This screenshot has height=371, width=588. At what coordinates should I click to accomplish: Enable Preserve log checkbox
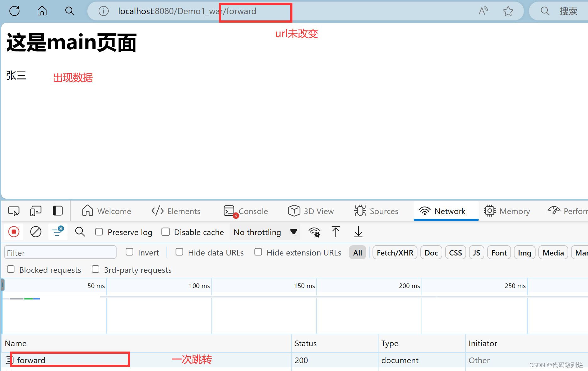(x=99, y=232)
